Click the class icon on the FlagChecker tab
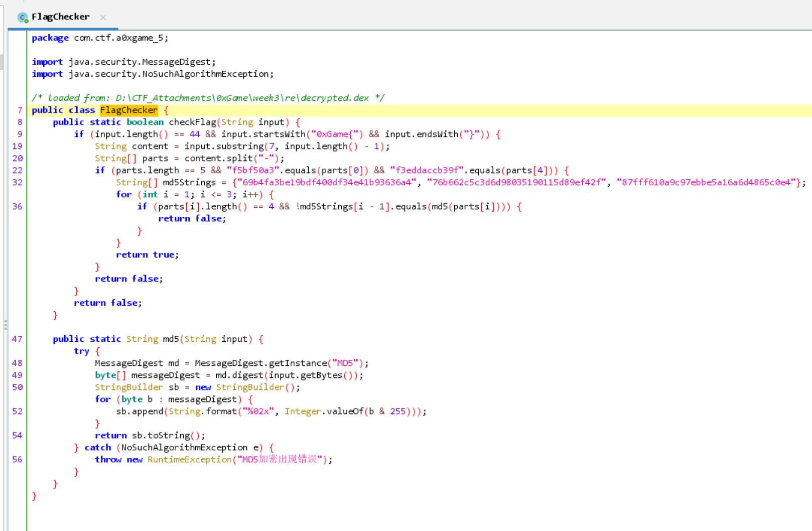 pos(23,18)
